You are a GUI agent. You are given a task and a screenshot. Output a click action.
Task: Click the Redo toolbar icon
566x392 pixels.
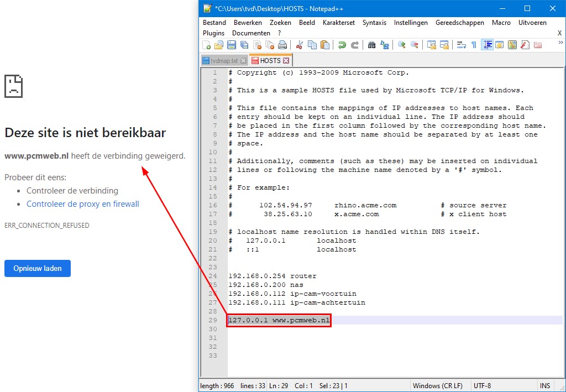pyautogui.click(x=355, y=45)
